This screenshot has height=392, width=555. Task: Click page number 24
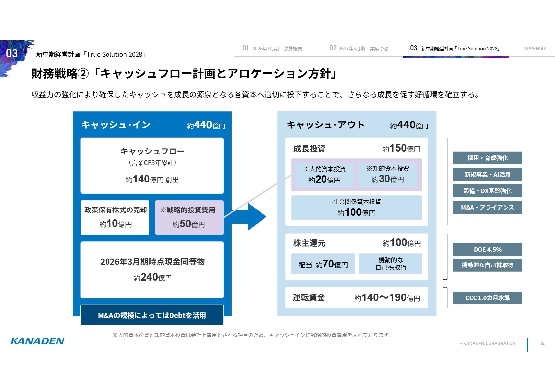542,343
